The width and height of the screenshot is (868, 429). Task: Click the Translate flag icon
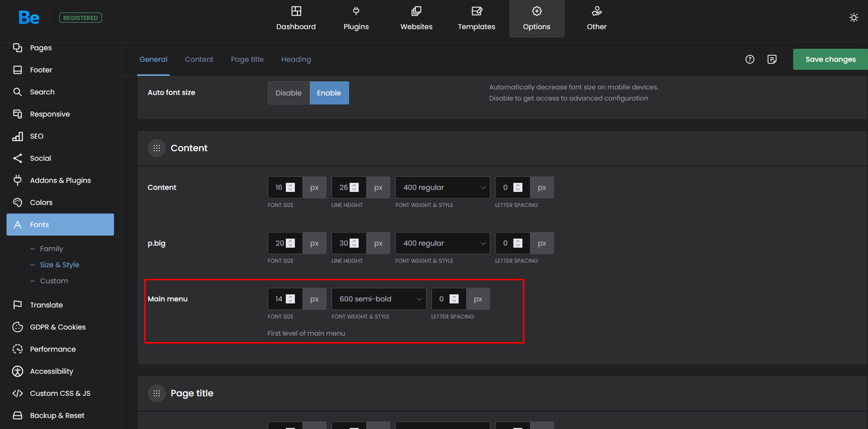(18, 305)
